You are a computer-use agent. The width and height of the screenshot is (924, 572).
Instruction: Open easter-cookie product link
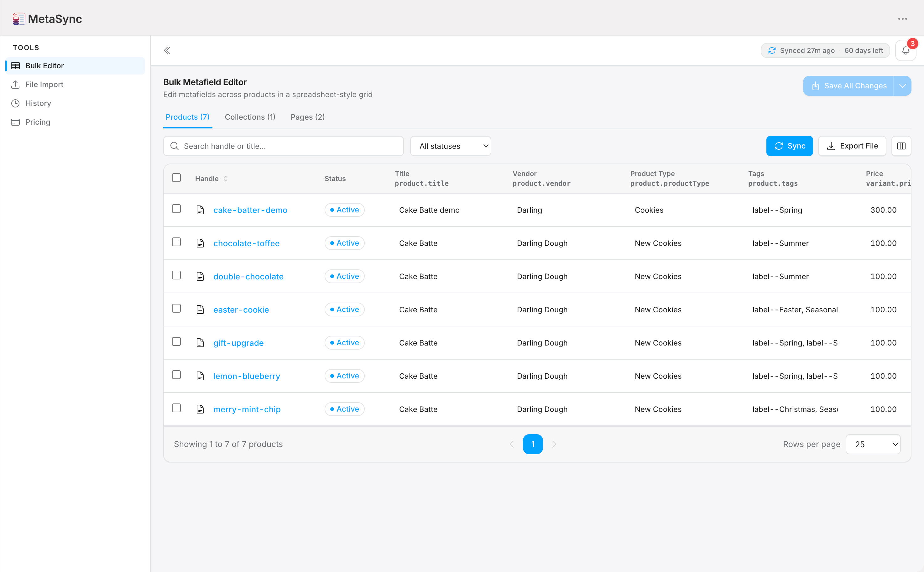coord(241,309)
